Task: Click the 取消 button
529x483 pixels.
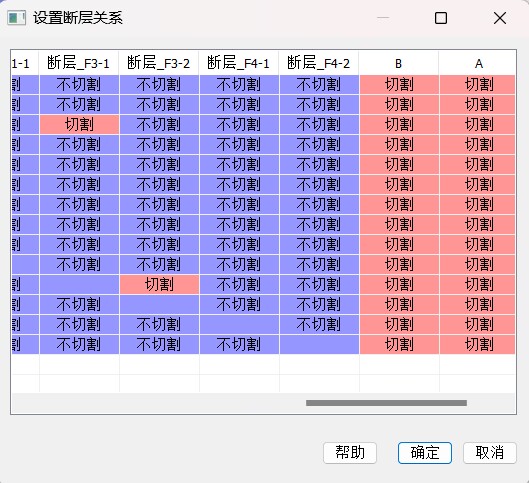Action: tap(490, 453)
